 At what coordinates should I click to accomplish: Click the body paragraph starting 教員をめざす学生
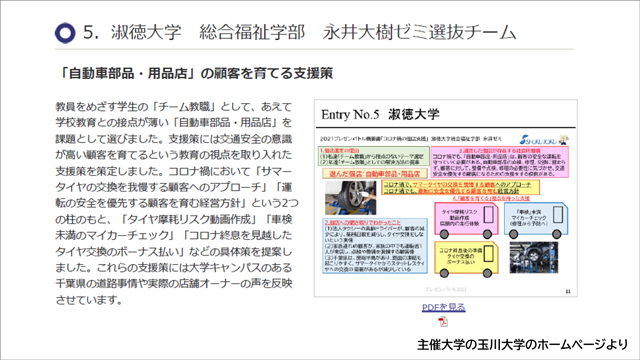coord(176,203)
